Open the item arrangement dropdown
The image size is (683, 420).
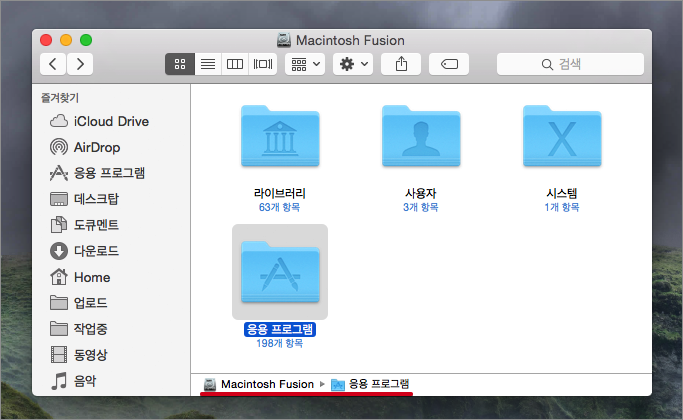pos(305,64)
